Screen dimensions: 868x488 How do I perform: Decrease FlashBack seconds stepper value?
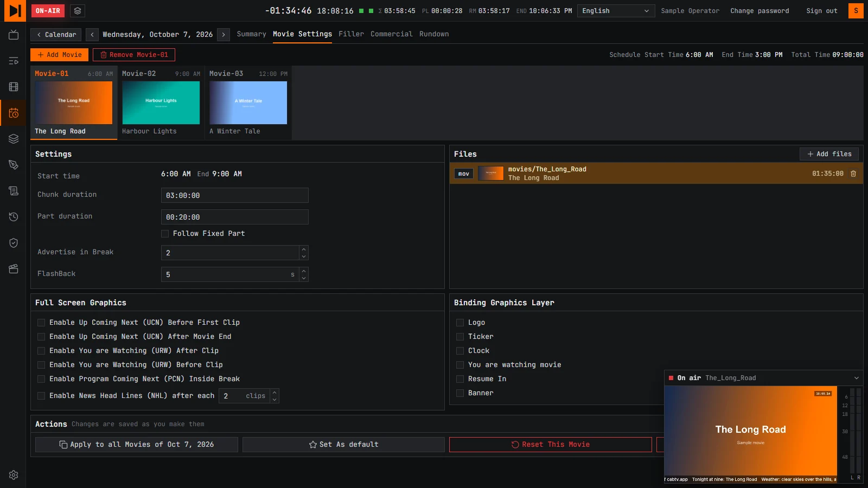(x=304, y=278)
